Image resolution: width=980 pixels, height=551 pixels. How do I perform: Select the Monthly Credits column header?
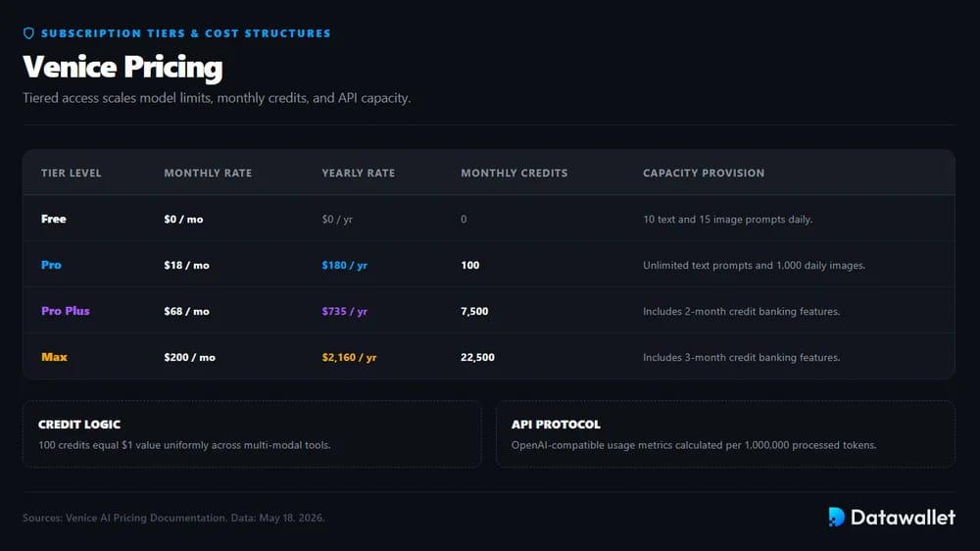click(514, 174)
